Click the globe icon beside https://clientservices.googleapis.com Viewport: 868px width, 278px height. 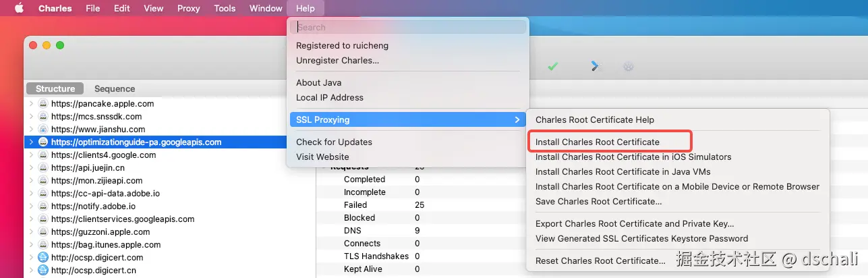pyautogui.click(x=43, y=219)
